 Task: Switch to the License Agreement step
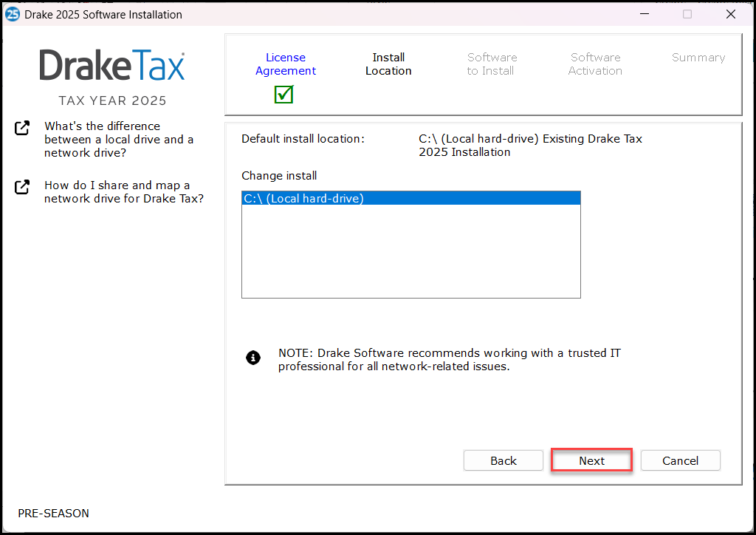click(x=286, y=64)
